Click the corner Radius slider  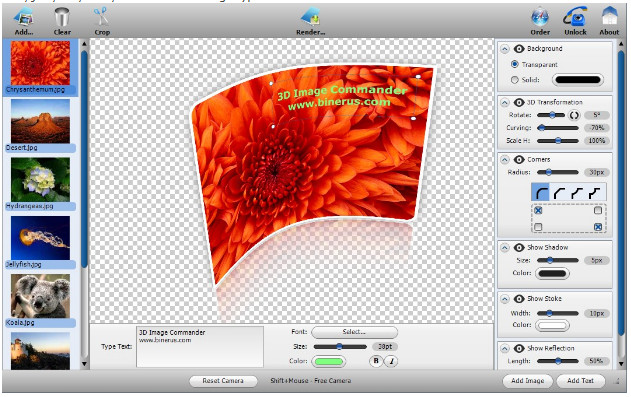(x=558, y=173)
